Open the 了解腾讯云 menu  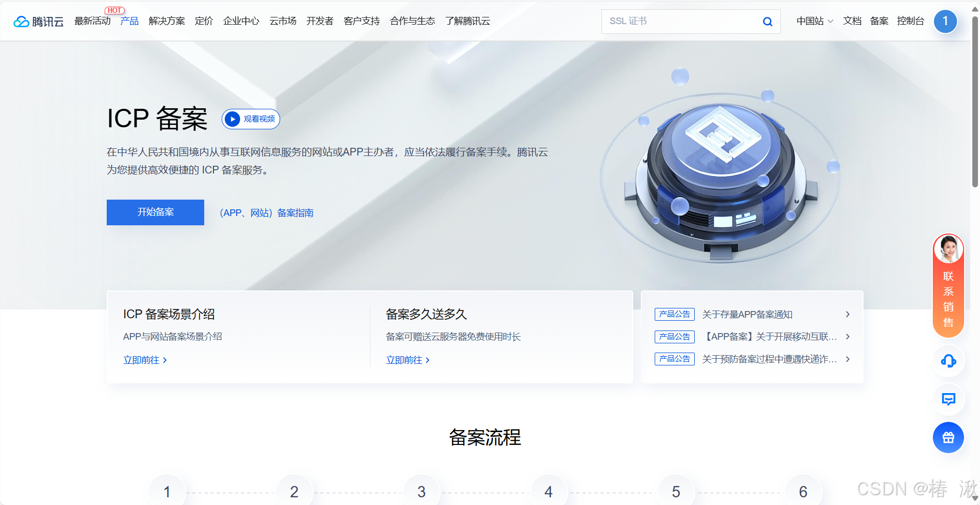click(467, 21)
